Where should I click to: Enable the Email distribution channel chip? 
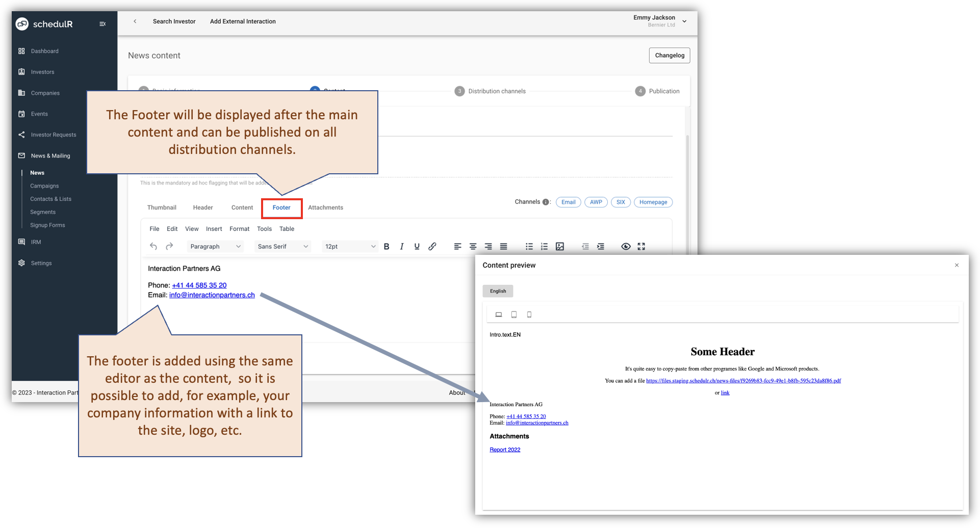[x=568, y=202]
